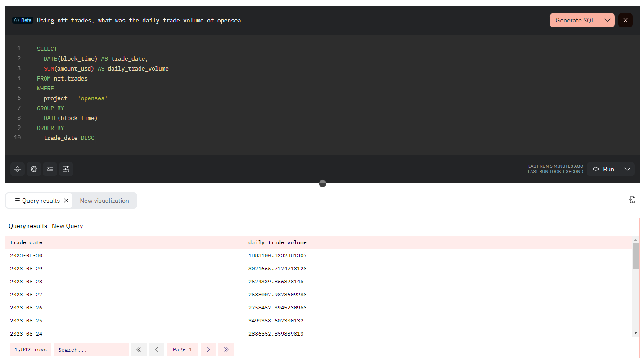Click the scrollbar down arrow in results
Viewport: 644px width, 358px height.
coord(635,333)
